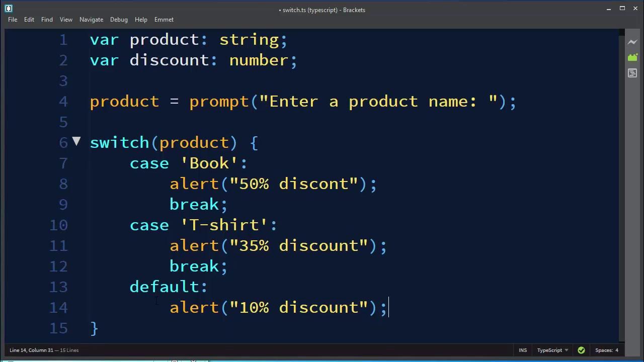Click line number 10 in the gutter
The width and height of the screenshot is (644, 362).
click(x=59, y=225)
